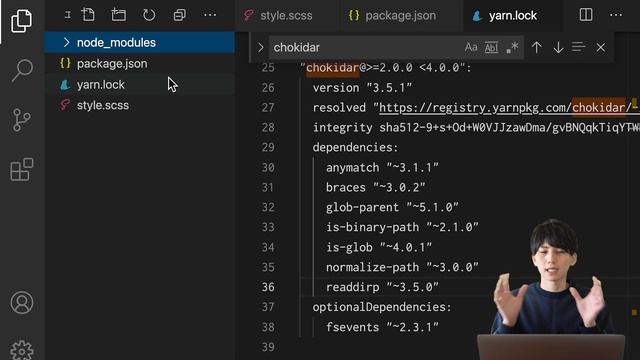Open package.json in the explorer tree
This screenshot has height=360, width=640.
pyautogui.click(x=140, y=64)
